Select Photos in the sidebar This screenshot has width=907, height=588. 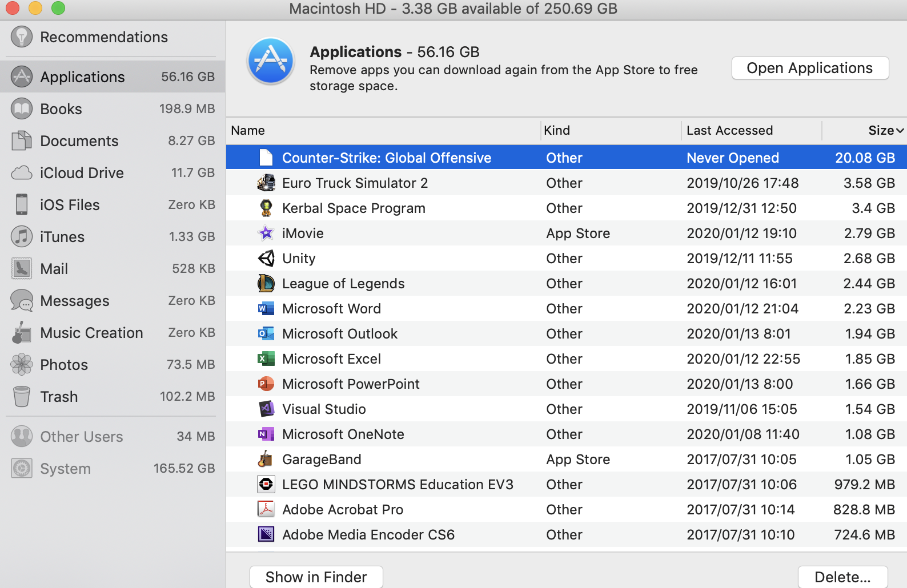pyautogui.click(x=113, y=364)
